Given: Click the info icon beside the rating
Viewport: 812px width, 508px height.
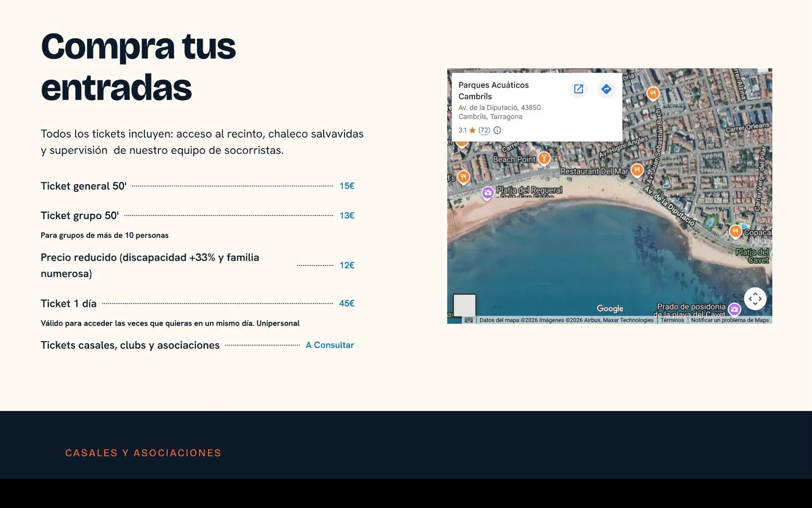Looking at the screenshot, I should [497, 130].
